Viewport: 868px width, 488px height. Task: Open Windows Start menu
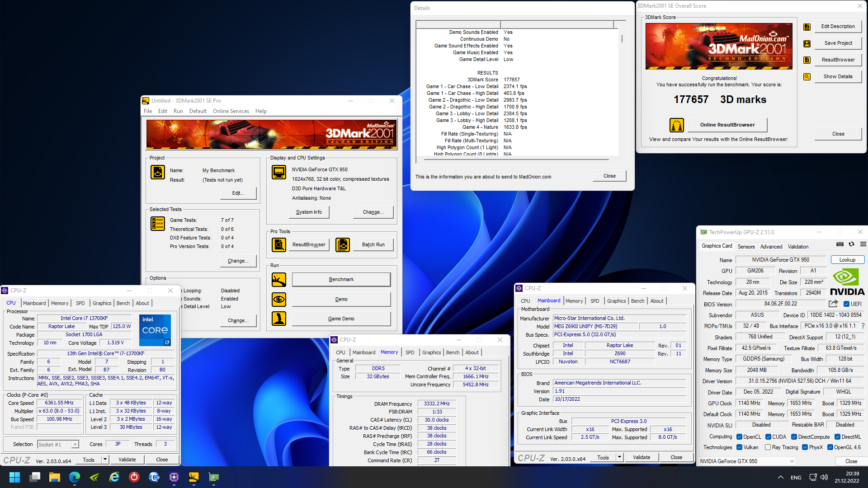pyautogui.click(x=14, y=477)
